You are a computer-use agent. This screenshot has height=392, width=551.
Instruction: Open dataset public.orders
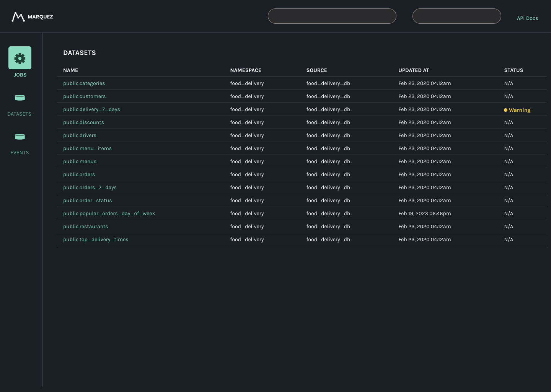pos(79,175)
